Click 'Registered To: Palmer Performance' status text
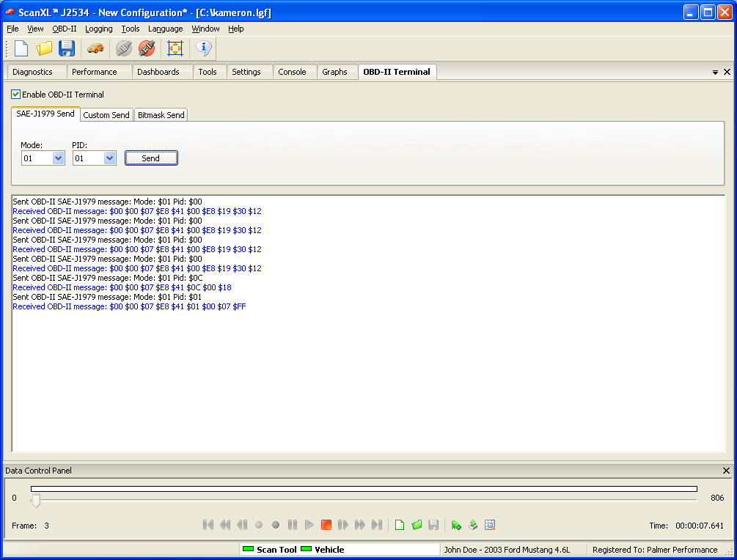Image resolution: width=737 pixels, height=560 pixels. click(655, 550)
